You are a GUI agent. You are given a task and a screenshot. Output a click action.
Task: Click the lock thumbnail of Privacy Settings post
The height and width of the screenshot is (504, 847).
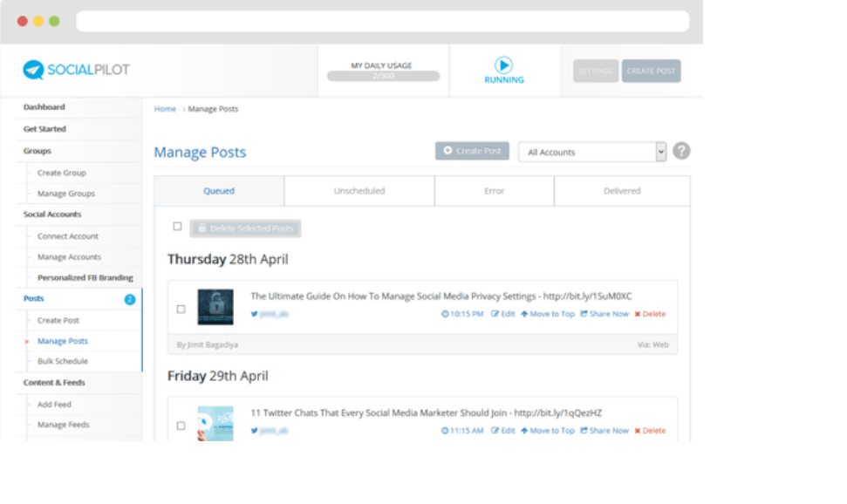coord(215,307)
